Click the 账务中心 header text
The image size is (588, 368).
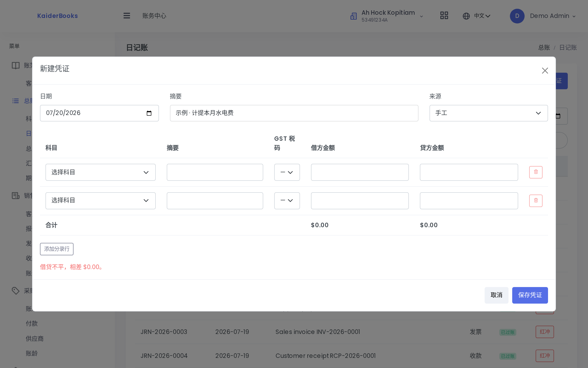coord(154,16)
